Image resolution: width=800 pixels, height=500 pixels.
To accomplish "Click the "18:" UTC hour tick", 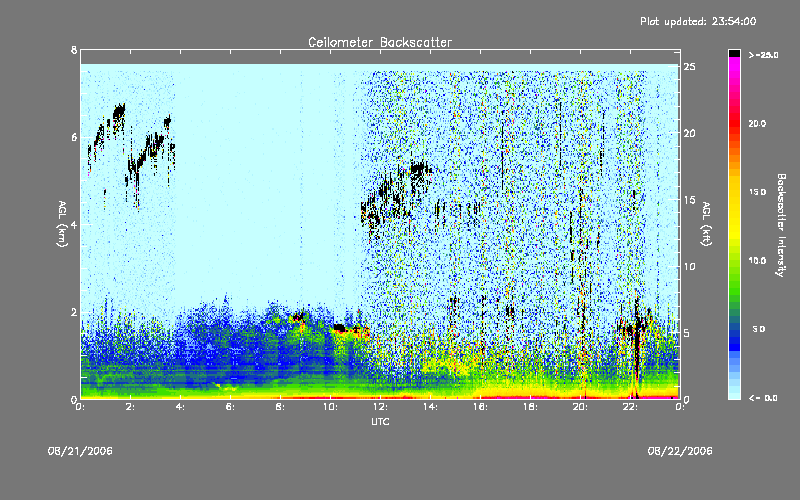I will pos(530,407).
